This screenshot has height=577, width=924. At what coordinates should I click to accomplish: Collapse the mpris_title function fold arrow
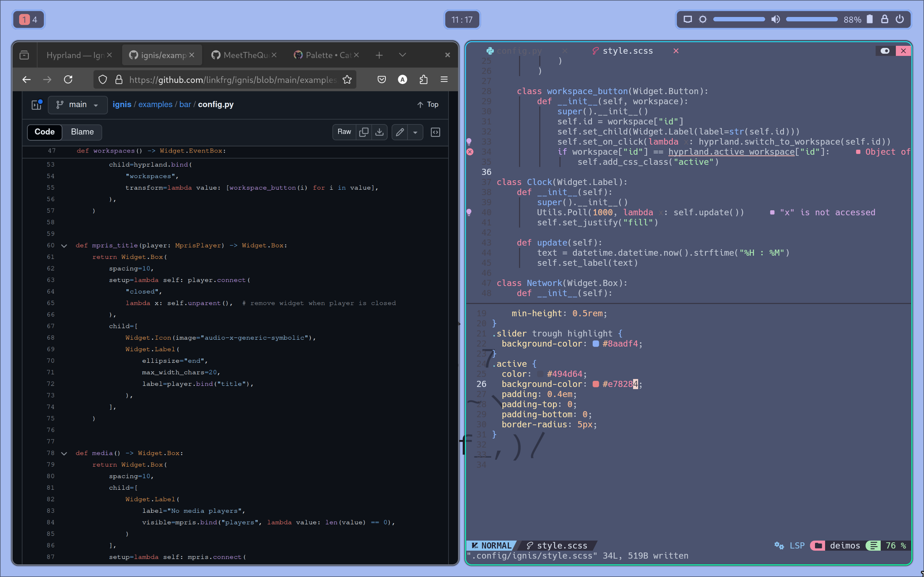(x=64, y=245)
